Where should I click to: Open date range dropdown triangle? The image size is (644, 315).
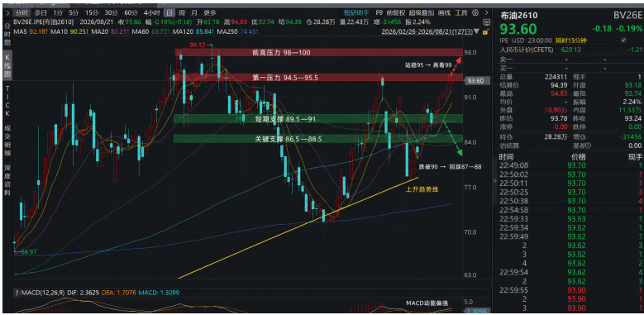[476, 31]
